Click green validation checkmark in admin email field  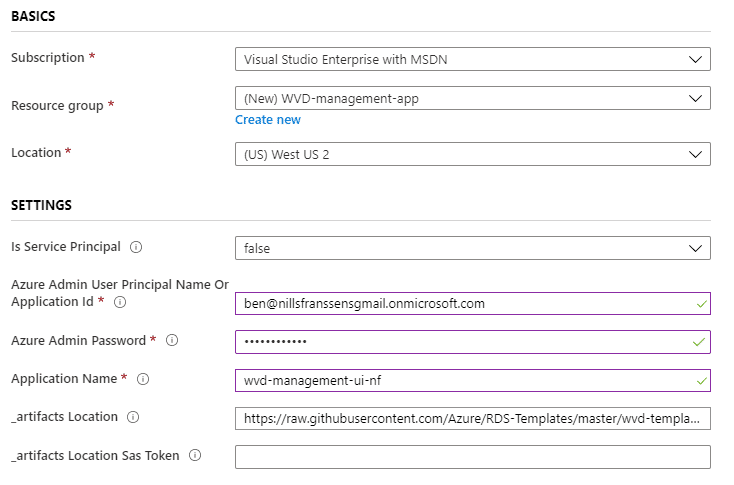click(x=701, y=304)
